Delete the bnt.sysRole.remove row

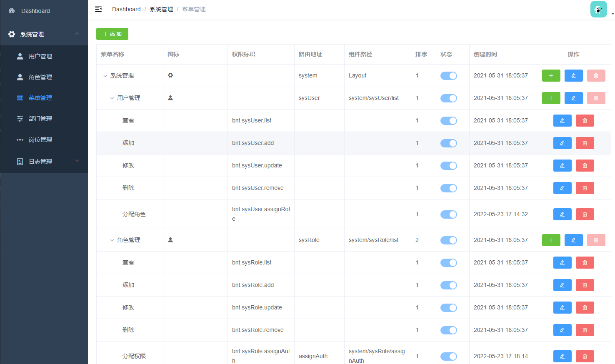(585, 330)
